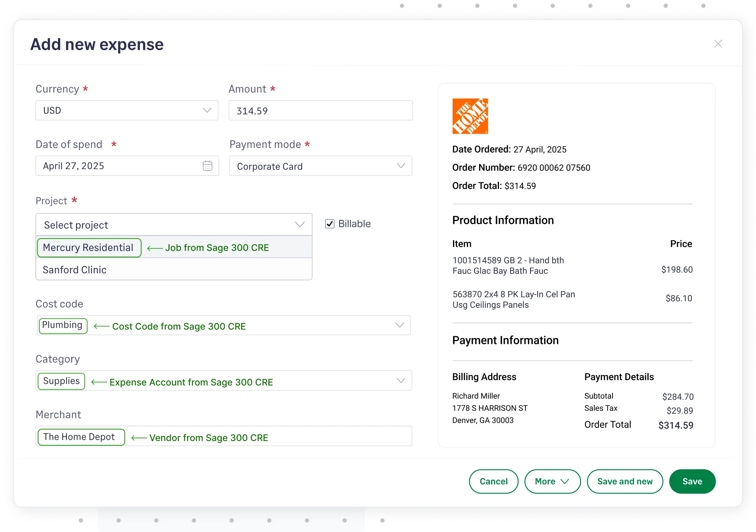The width and height of the screenshot is (756, 532).
Task: Click The Home Depot logo on the receipt
Action: click(470, 116)
